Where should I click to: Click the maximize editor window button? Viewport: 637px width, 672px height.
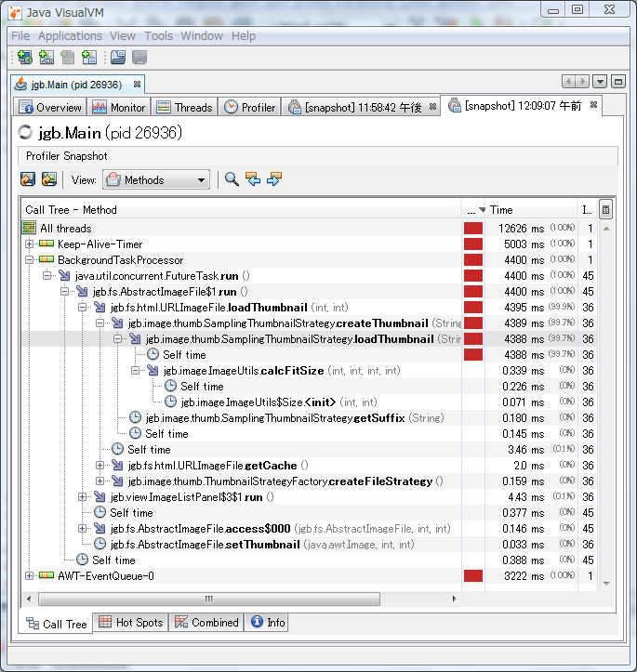tap(618, 82)
